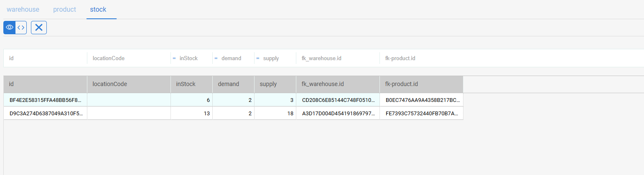Screen dimensions: 644x175
Task: Open the demand equals operator selector
Action: [216, 58]
